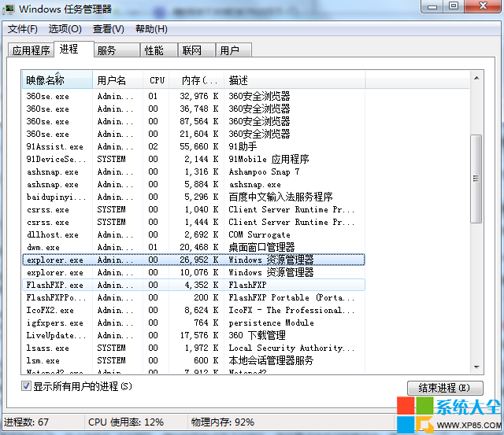Select the 91DeviceSe... process
The width and height of the screenshot is (504, 435).
click(x=194, y=159)
